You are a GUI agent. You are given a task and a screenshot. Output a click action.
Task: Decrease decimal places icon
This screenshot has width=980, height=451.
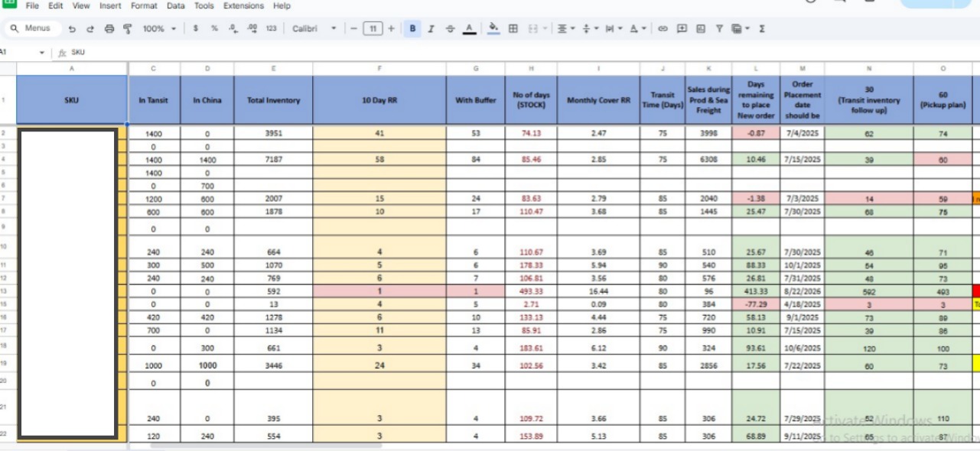[233, 28]
